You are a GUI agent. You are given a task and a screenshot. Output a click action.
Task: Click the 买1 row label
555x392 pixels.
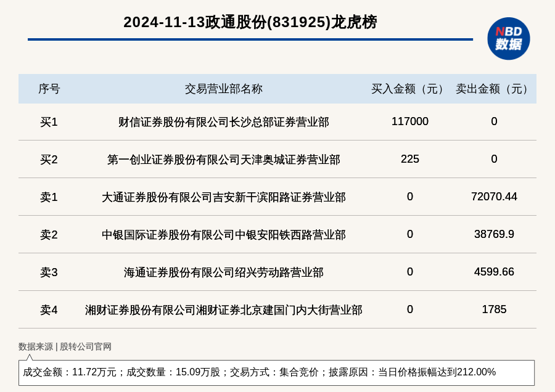[49, 122]
